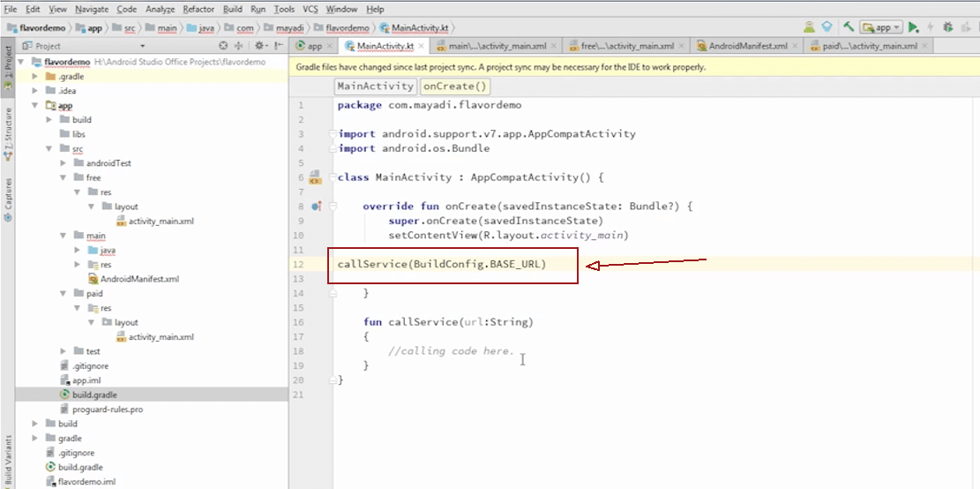This screenshot has height=489, width=980.
Task: Open the Navigate menu
Action: pos(91,10)
